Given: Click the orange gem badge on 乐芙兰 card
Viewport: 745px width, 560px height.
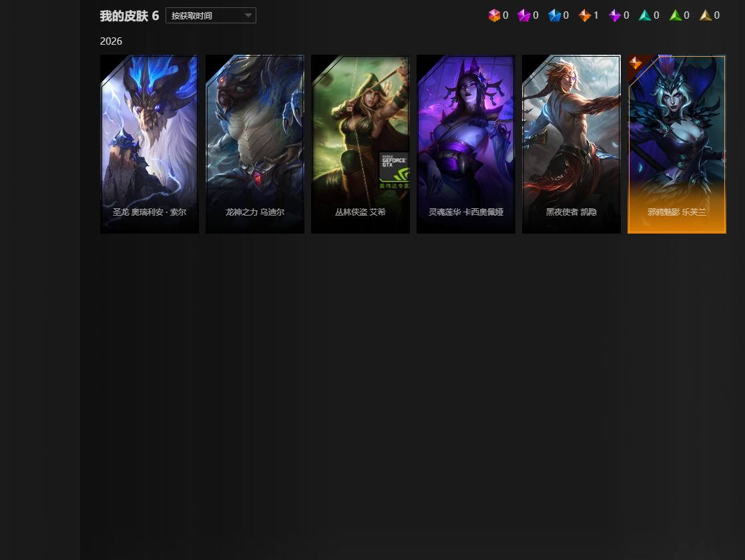Looking at the screenshot, I should point(636,63).
